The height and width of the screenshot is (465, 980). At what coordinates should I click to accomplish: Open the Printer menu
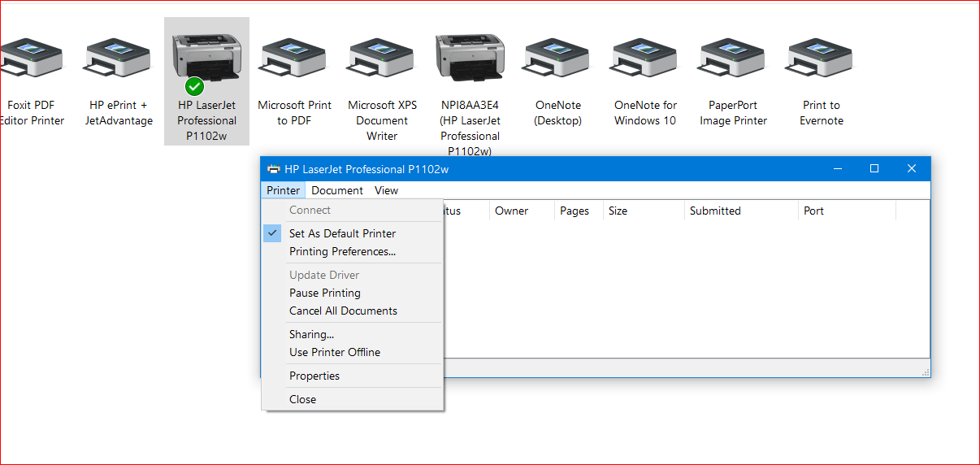point(283,190)
